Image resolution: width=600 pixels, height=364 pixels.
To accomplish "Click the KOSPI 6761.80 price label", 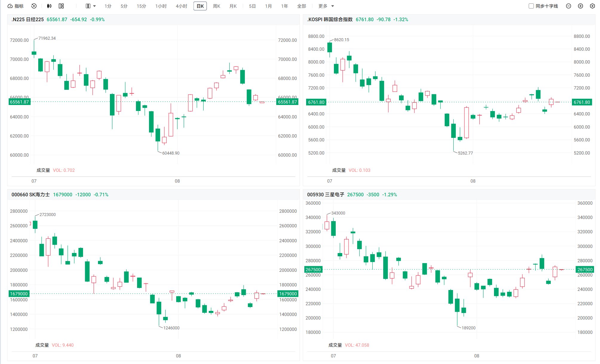I will pyautogui.click(x=365, y=19).
